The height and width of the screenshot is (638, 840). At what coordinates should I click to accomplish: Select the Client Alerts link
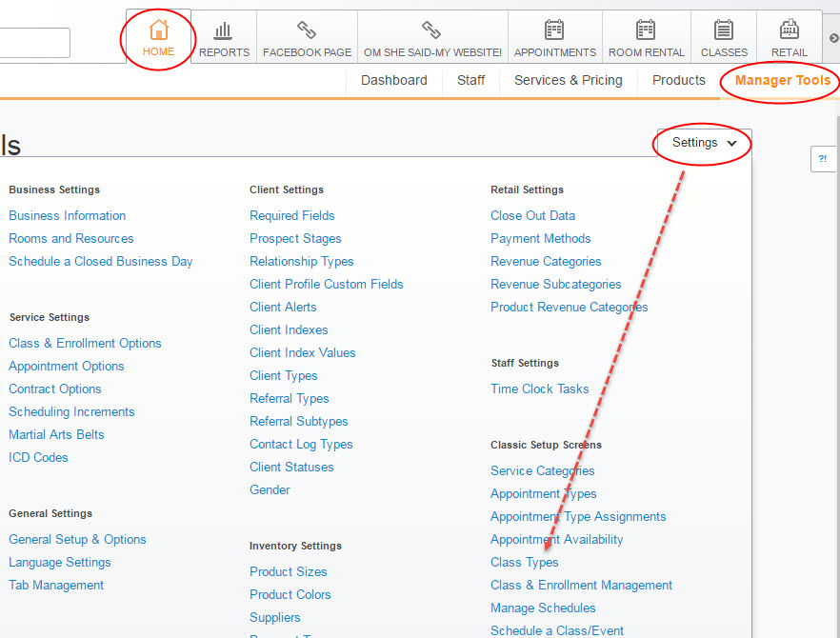click(x=283, y=308)
